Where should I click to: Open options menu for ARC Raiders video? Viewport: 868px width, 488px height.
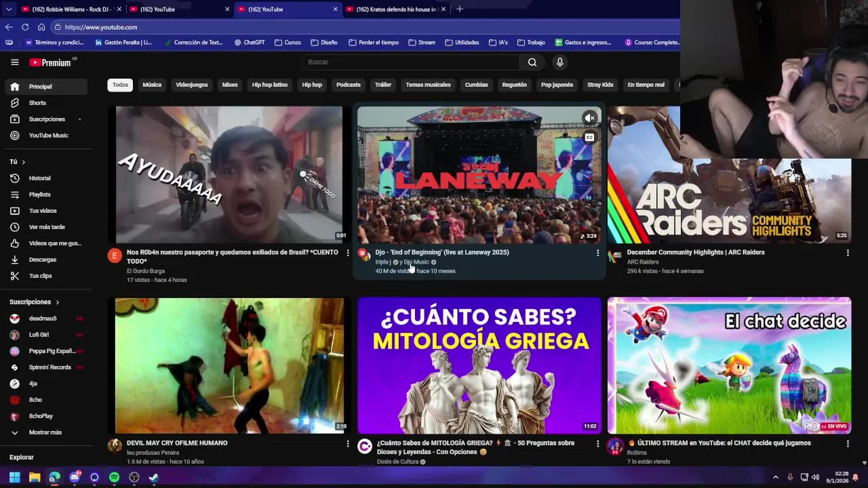pyautogui.click(x=848, y=253)
